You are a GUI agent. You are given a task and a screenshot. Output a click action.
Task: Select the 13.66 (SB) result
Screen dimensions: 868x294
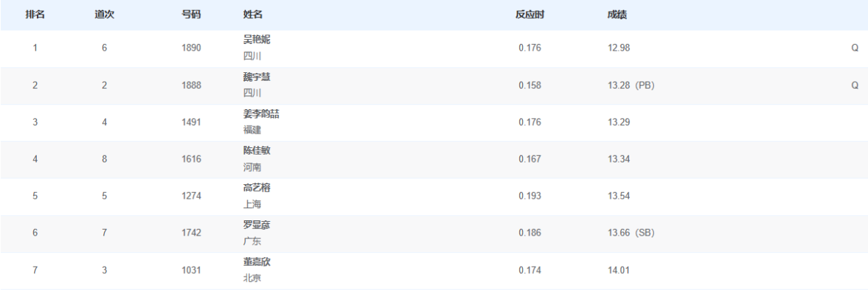(631, 233)
